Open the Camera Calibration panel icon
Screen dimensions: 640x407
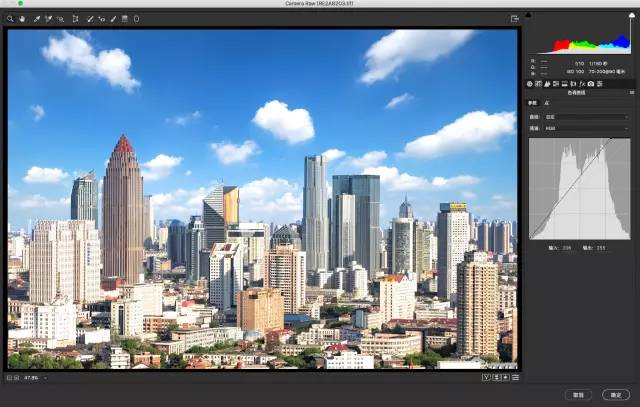tap(591, 84)
